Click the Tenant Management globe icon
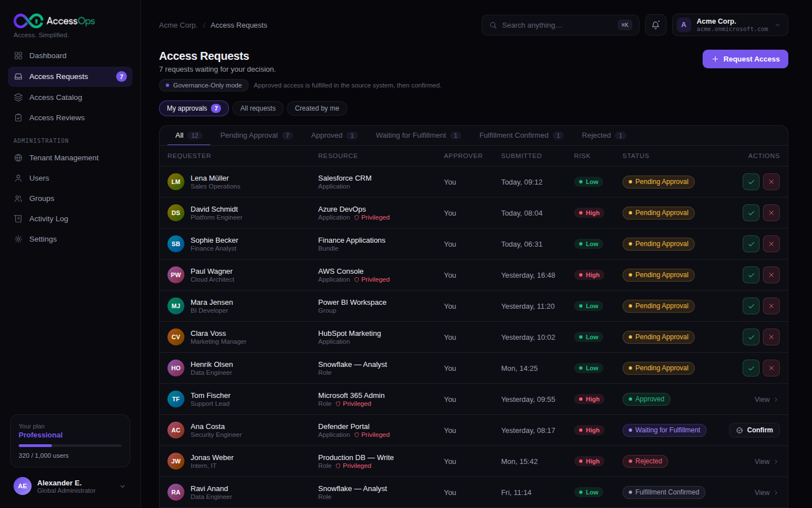Screen dimensions: 812x508 pyautogui.click(x=18, y=158)
